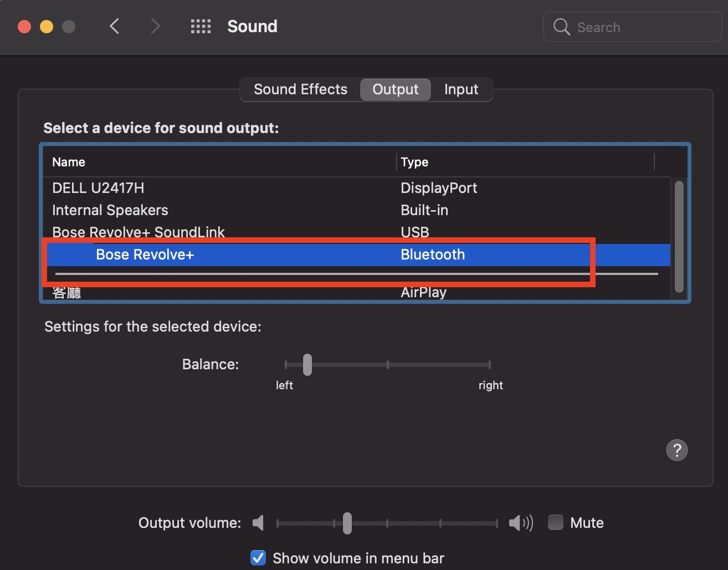Switch to the Sound Effects tab
This screenshot has height=570, width=728.
tap(300, 89)
